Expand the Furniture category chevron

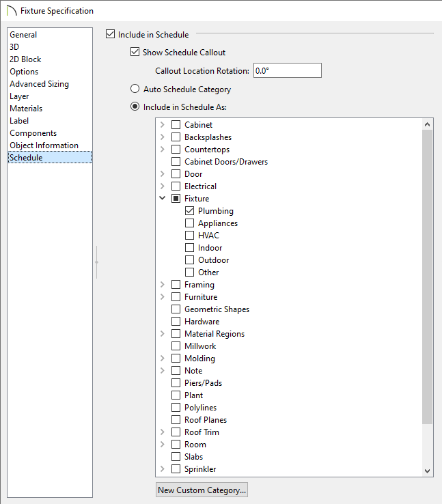point(162,297)
